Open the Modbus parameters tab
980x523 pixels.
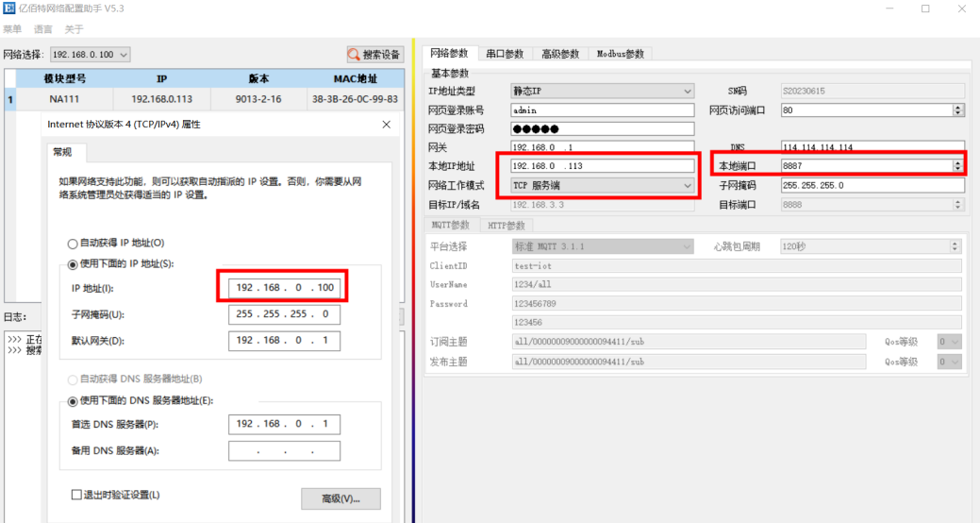621,54
